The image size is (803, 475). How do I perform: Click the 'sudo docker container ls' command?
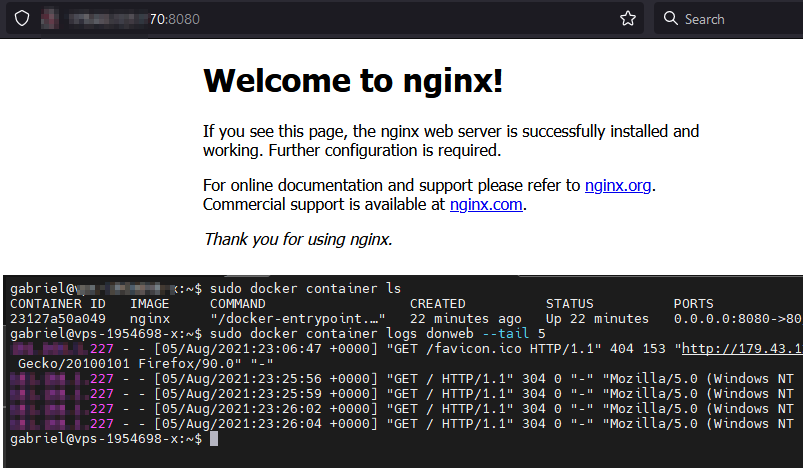coord(305,288)
